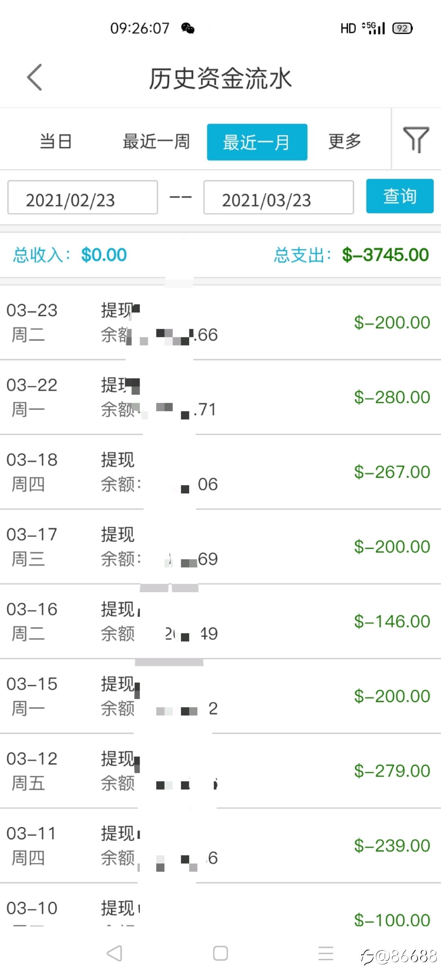This screenshot has width=441, height=980.
Task: Tap the back arrow icon
Action: [35, 78]
